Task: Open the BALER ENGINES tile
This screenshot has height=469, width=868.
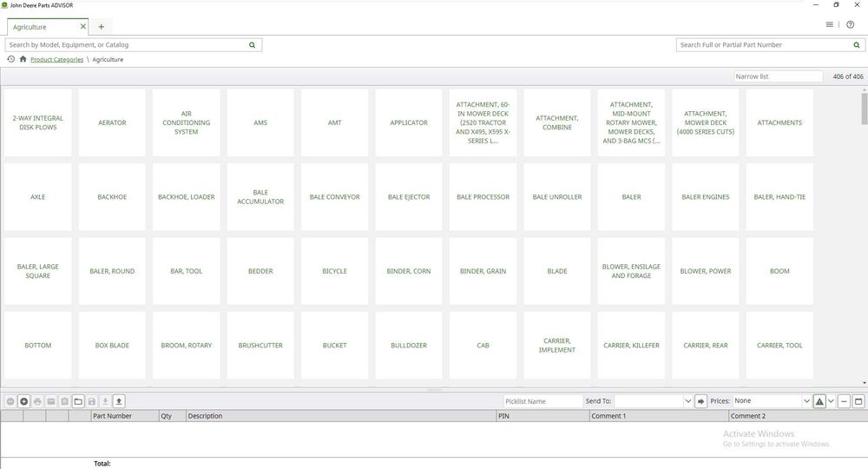Action: [x=705, y=196]
